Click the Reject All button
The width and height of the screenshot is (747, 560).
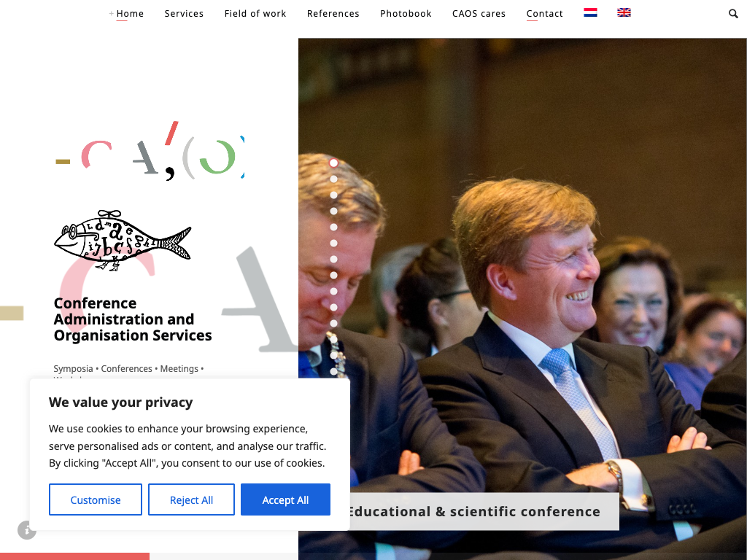pyautogui.click(x=191, y=499)
